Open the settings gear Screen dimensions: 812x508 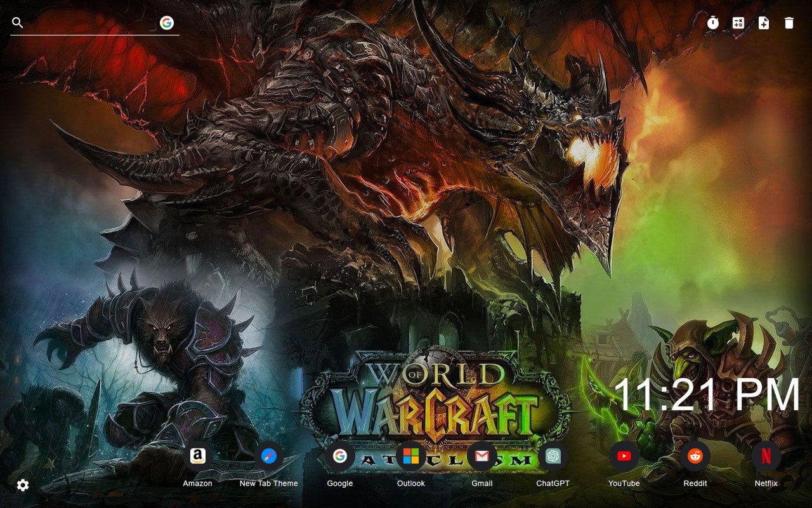point(22,485)
